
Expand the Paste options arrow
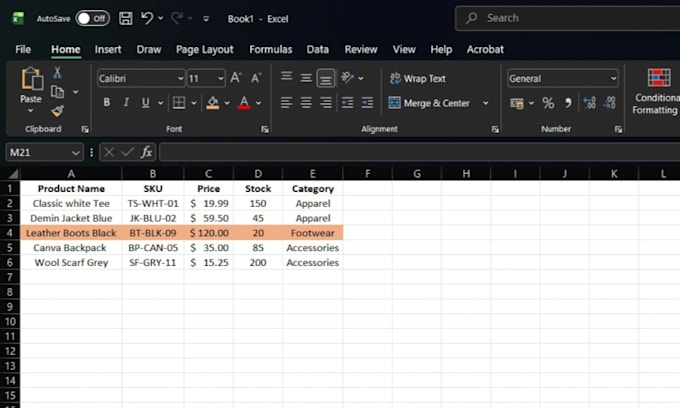(30, 111)
